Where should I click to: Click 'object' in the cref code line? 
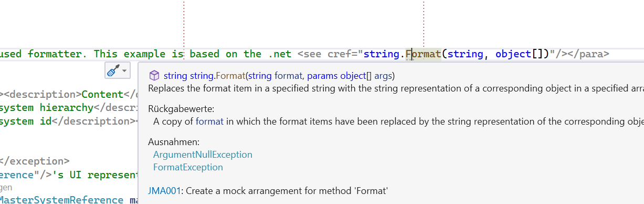click(513, 54)
